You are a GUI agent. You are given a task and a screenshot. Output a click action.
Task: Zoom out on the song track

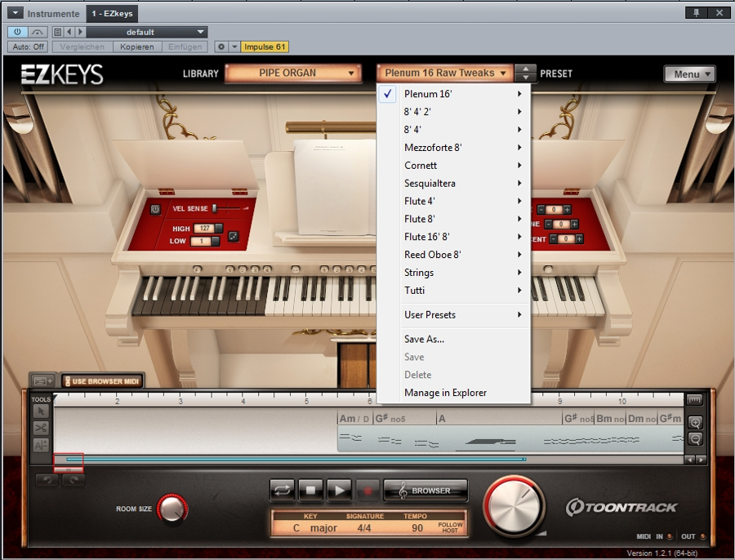695,439
